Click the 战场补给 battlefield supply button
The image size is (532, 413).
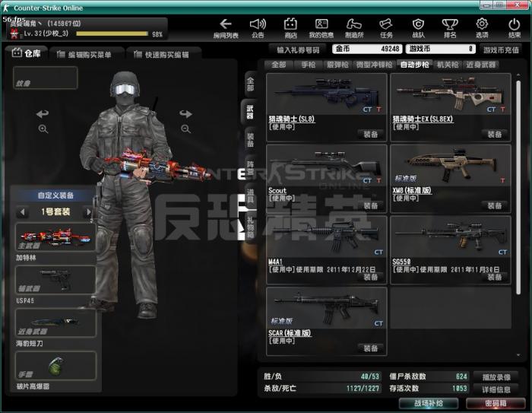point(429,403)
